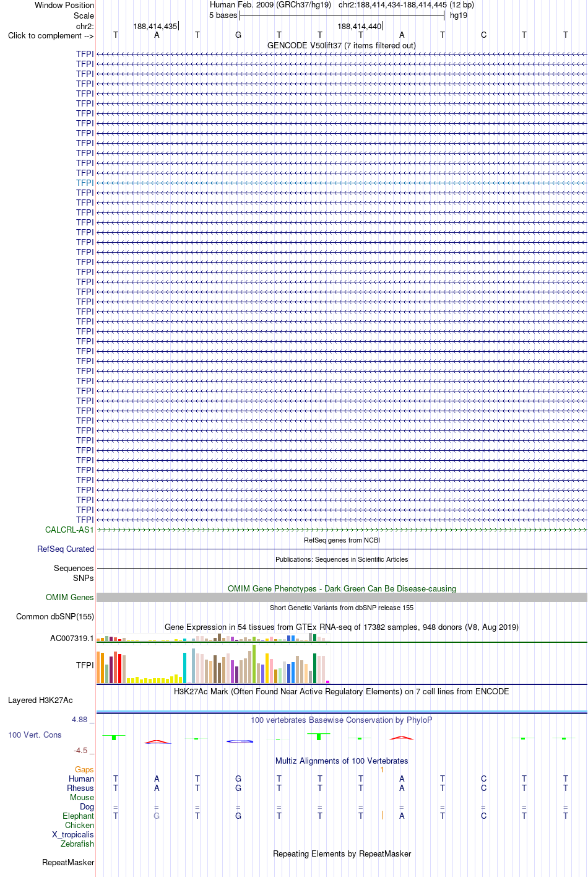
Task: Click the Human alignment row label
Action: pyautogui.click(x=82, y=779)
